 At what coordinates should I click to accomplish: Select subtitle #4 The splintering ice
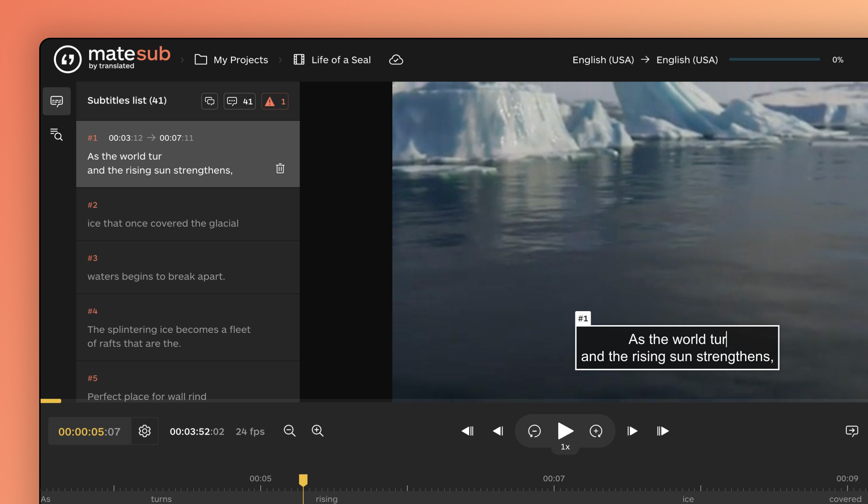click(188, 328)
